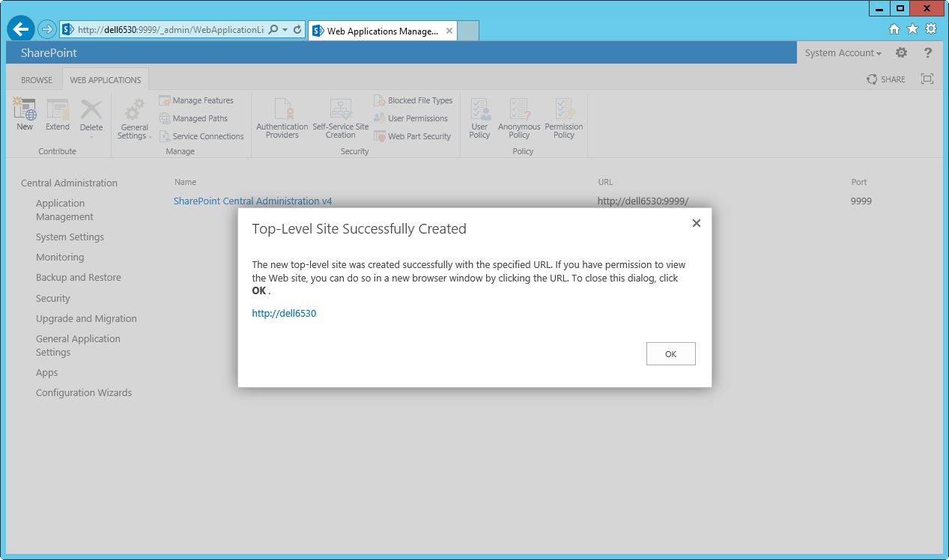949x560 pixels.
Task: Open Backup and Restore
Action: coord(78,278)
